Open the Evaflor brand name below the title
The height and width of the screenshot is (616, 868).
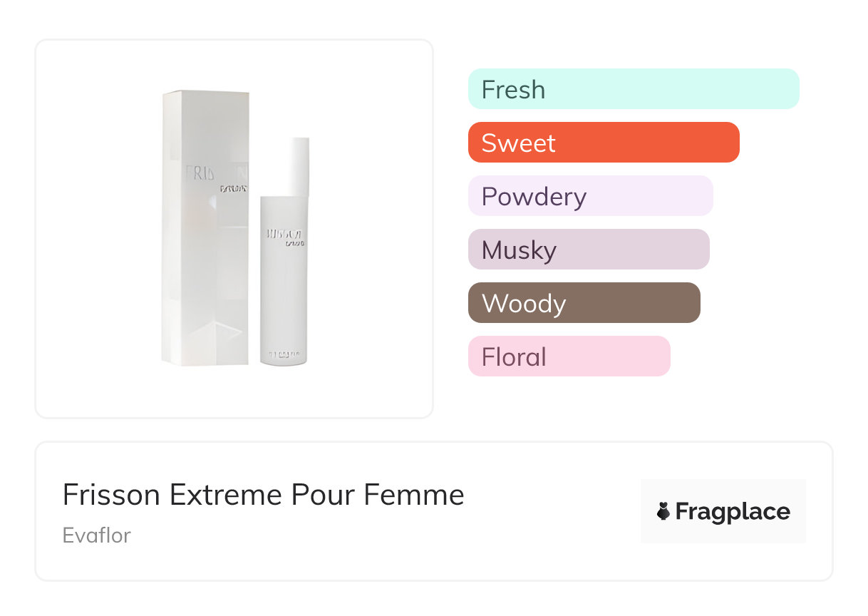pyautogui.click(x=97, y=535)
